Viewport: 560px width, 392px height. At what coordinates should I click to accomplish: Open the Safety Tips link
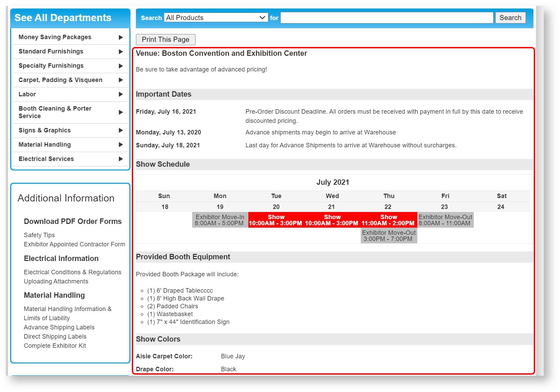tap(39, 235)
